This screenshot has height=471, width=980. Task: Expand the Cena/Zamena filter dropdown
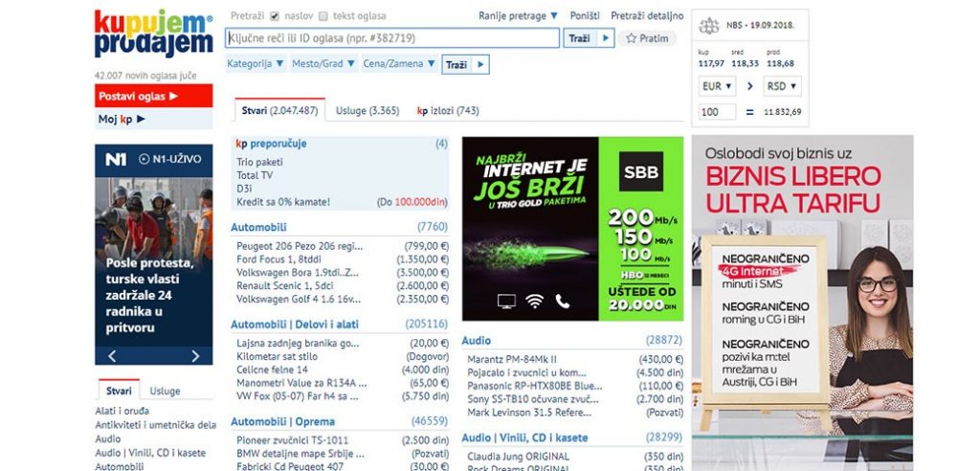tap(399, 64)
